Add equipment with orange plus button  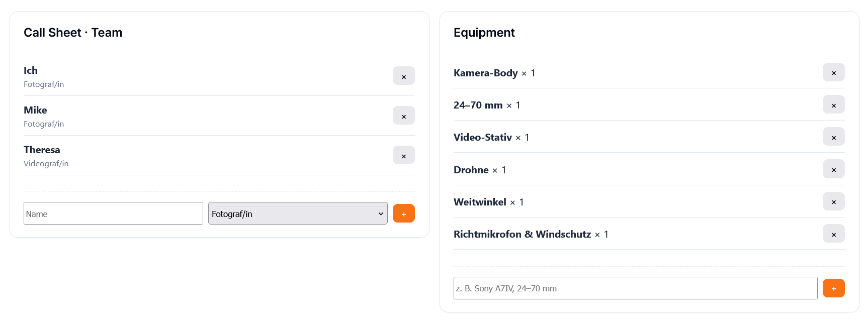pos(833,288)
